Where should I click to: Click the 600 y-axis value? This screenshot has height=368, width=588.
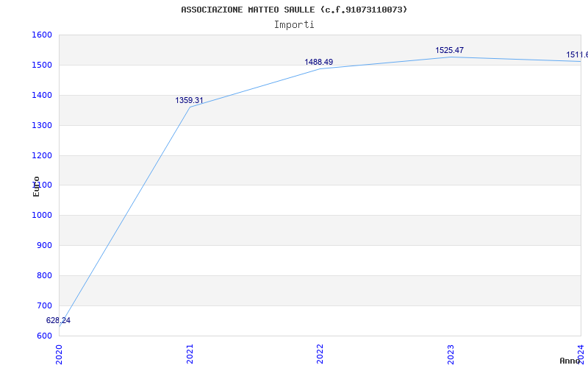pyautogui.click(x=44, y=336)
